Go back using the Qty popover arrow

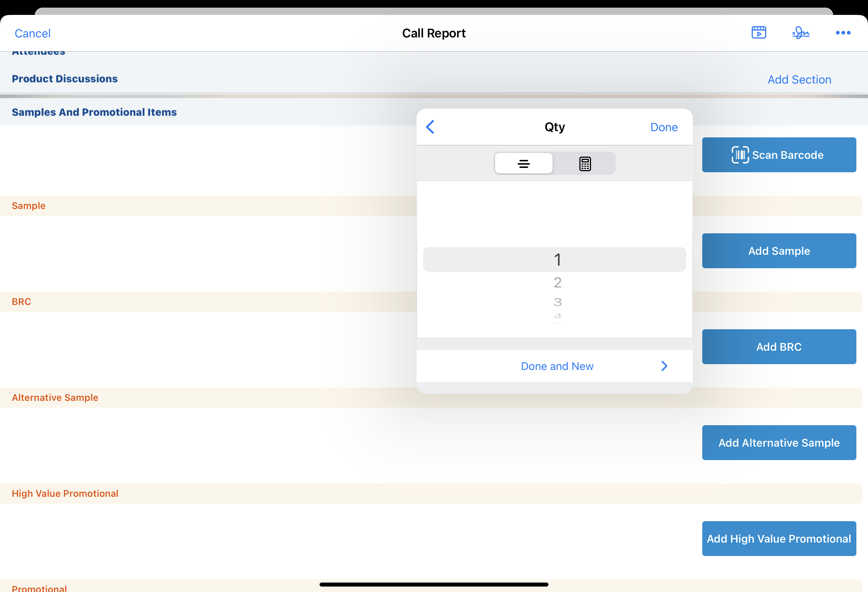[430, 127]
